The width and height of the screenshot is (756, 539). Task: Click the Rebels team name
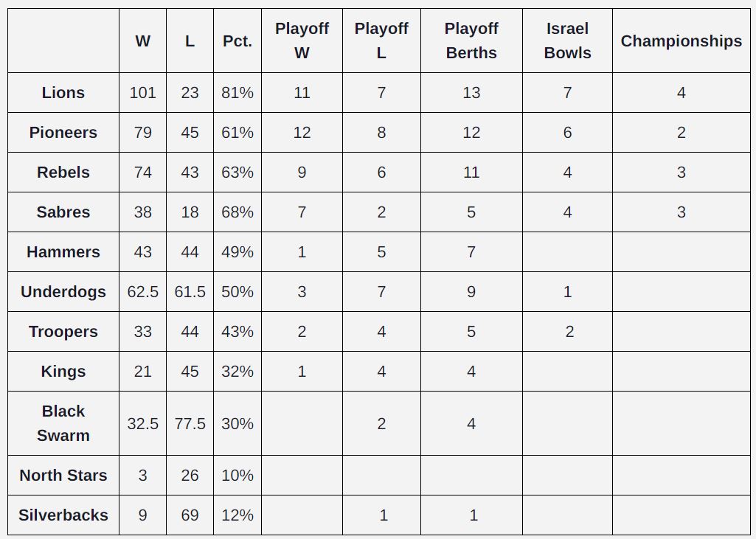pyautogui.click(x=63, y=173)
